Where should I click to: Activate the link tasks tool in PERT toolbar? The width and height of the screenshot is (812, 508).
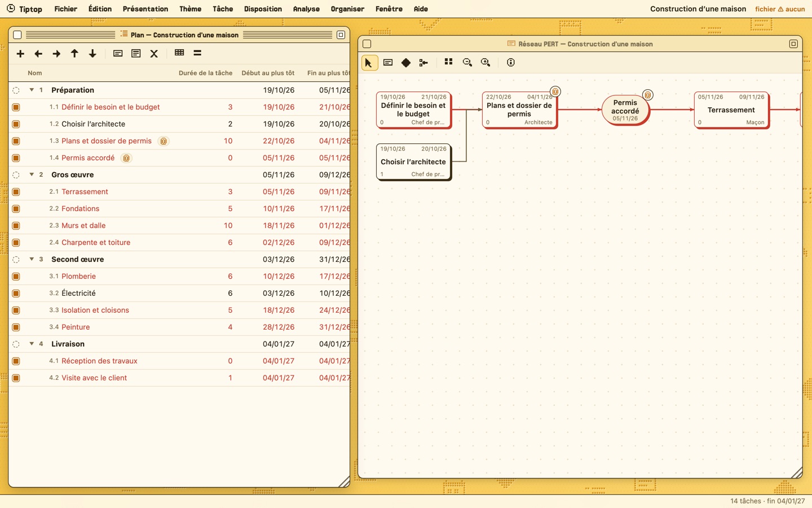(423, 63)
